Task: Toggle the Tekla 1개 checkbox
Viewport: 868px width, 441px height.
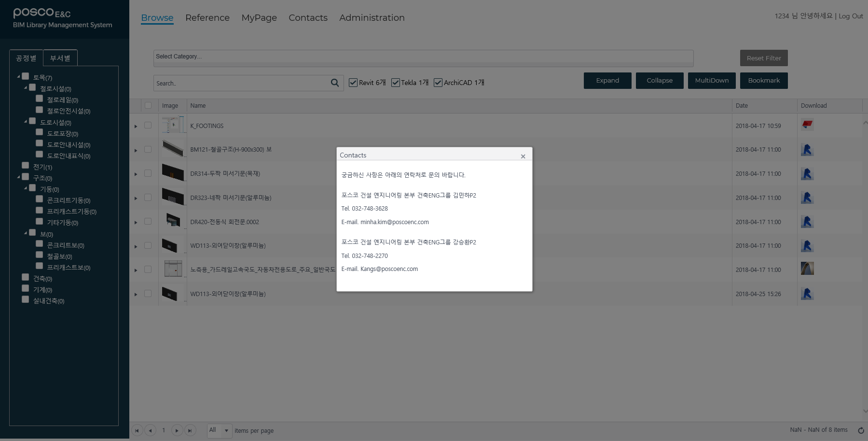Action: pyautogui.click(x=396, y=83)
